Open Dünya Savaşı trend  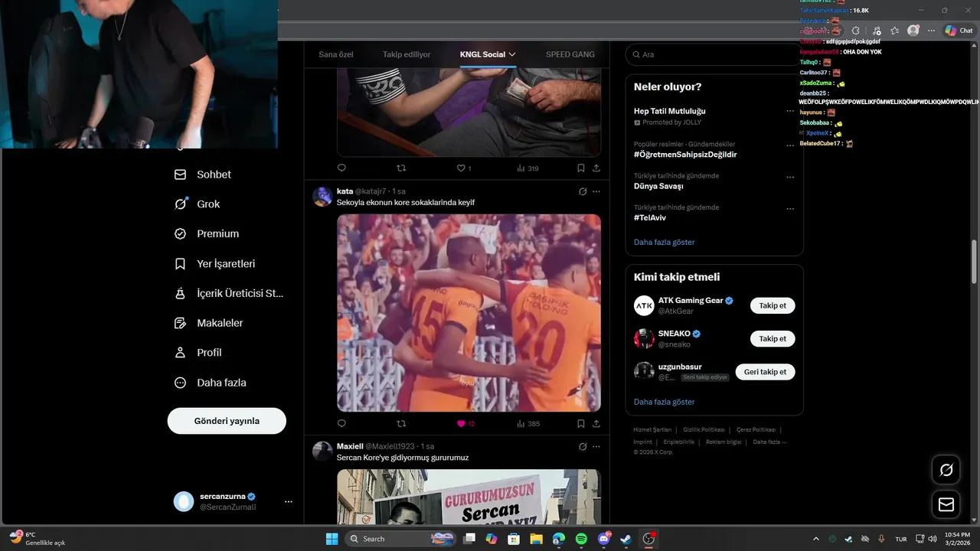tap(658, 186)
